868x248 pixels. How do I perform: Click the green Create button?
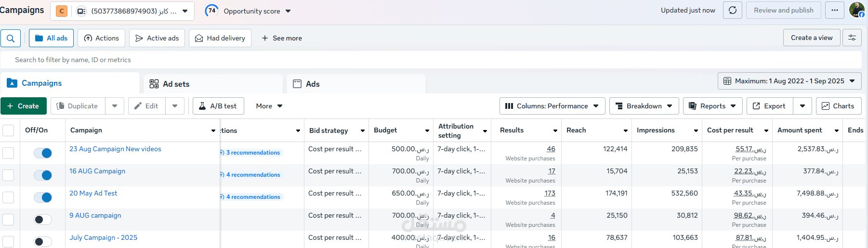pyautogui.click(x=23, y=106)
